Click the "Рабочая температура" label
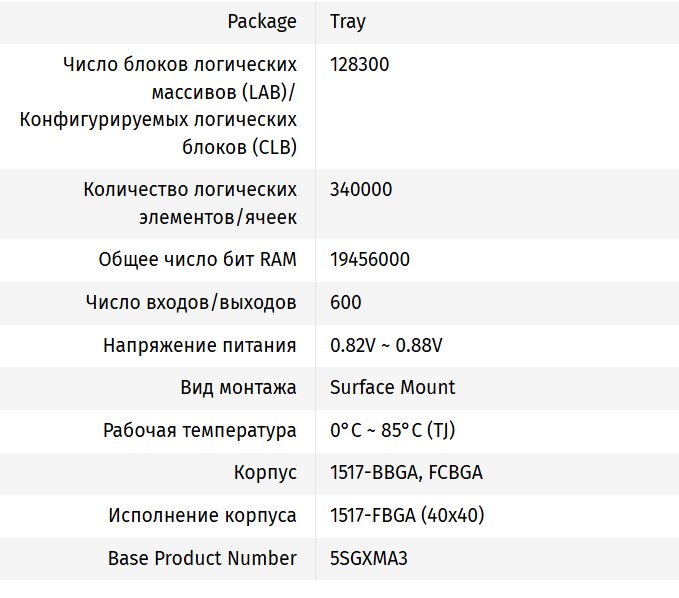 (199, 430)
